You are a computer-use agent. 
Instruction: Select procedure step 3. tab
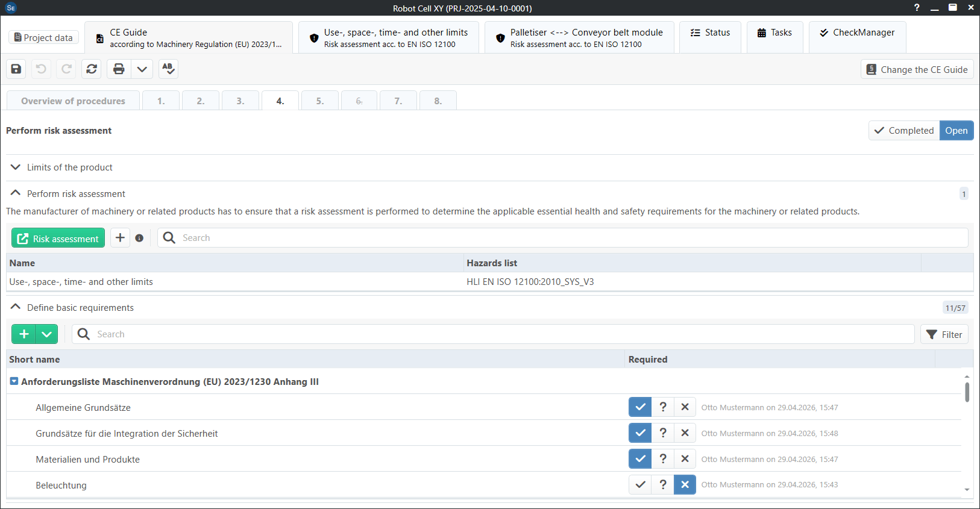click(x=240, y=101)
